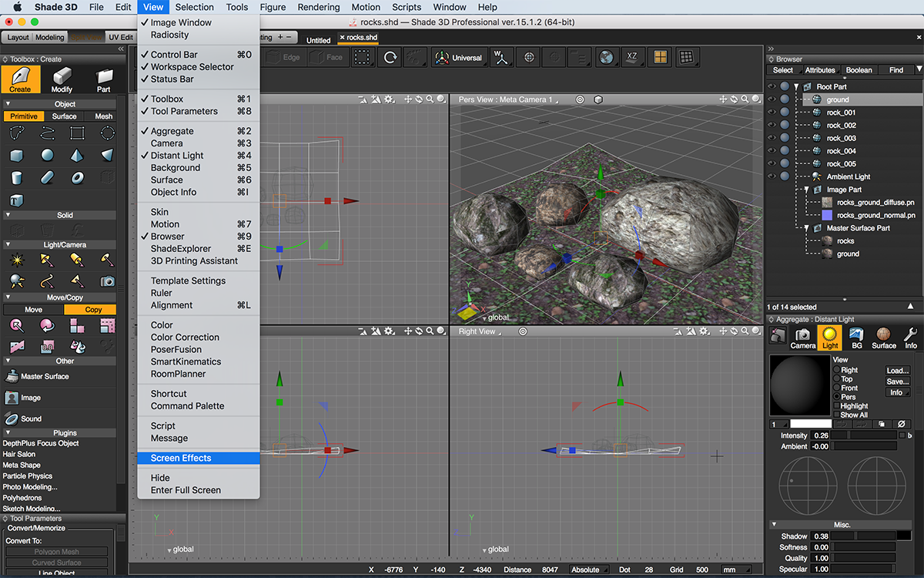Image resolution: width=924 pixels, height=578 pixels.
Task: Open the light number 1 dropdown
Action: (x=779, y=424)
